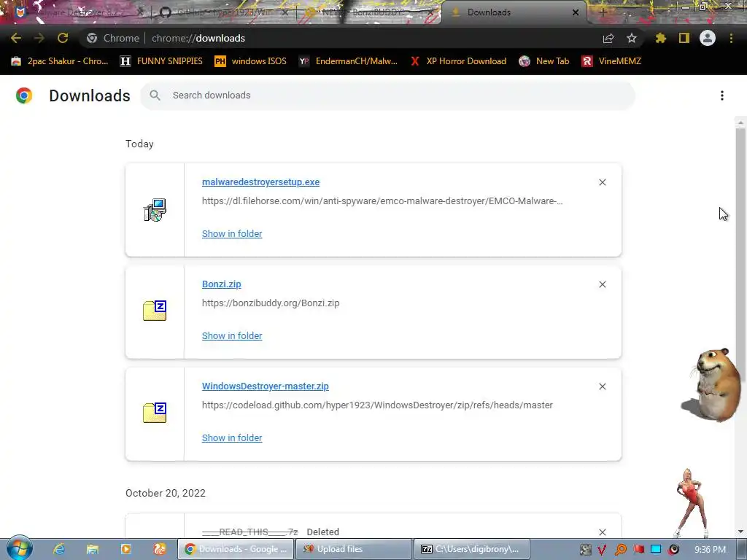This screenshot has width=747, height=560.
Task: Open the XP Horror Download bookmark
Action: 458,61
